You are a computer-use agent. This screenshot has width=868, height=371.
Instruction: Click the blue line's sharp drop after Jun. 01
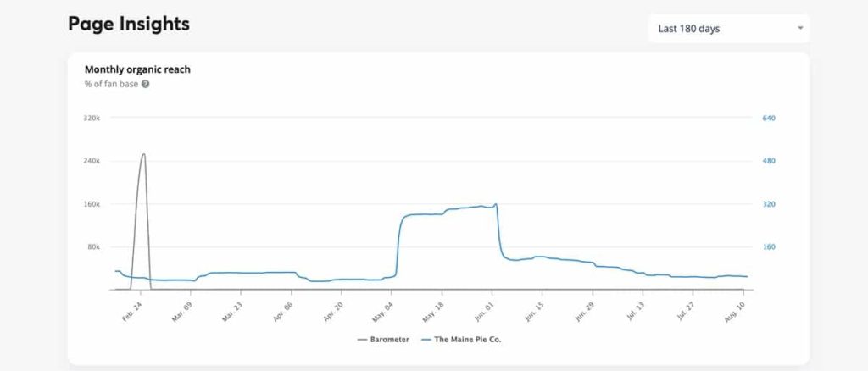[498, 233]
